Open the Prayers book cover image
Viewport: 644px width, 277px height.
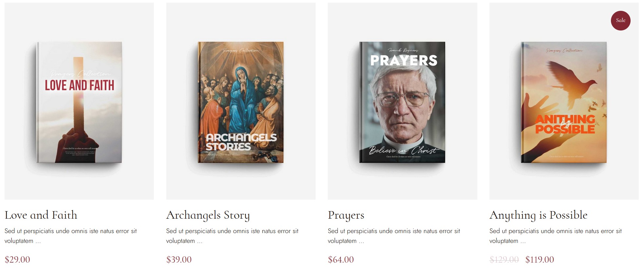402,102
